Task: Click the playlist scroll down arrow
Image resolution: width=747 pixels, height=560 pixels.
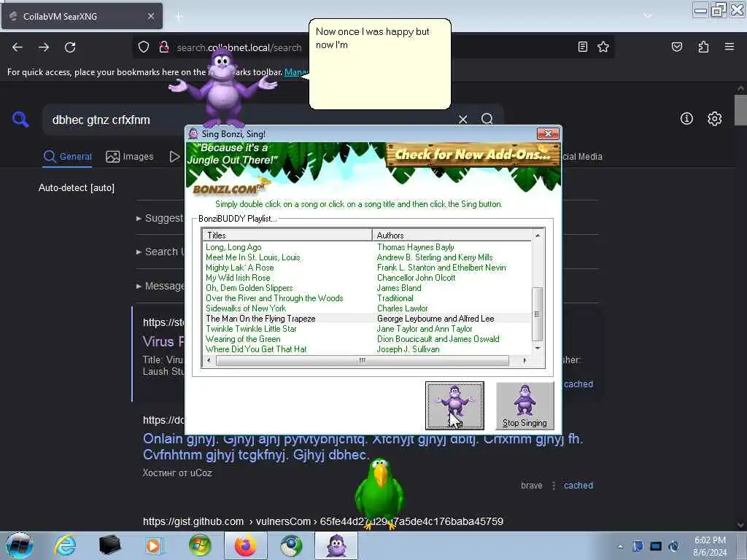Action: coord(538,349)
